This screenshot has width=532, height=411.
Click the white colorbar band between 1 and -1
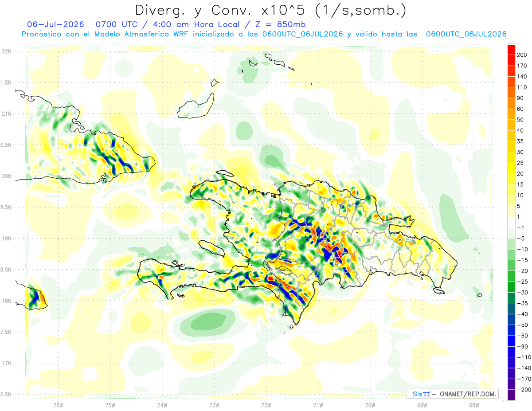[x=511, y=222]
